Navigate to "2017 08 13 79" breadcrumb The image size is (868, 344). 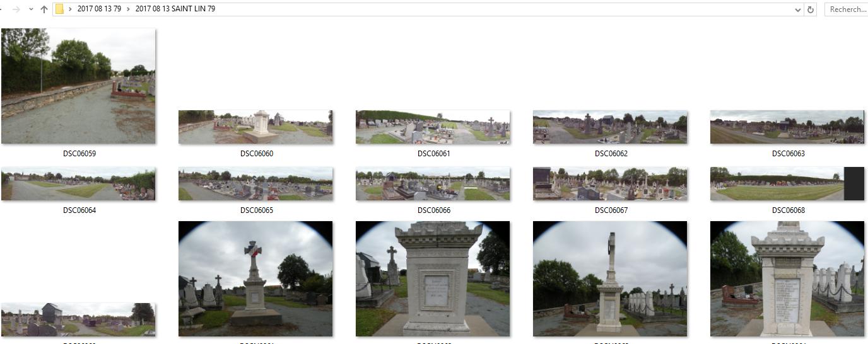tap(99, 9)
